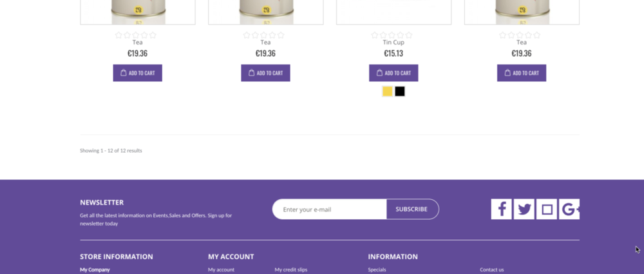Screen dimensions: 644x274
Task: Click the square Instagram icon in footer
Action: [547, 209]
